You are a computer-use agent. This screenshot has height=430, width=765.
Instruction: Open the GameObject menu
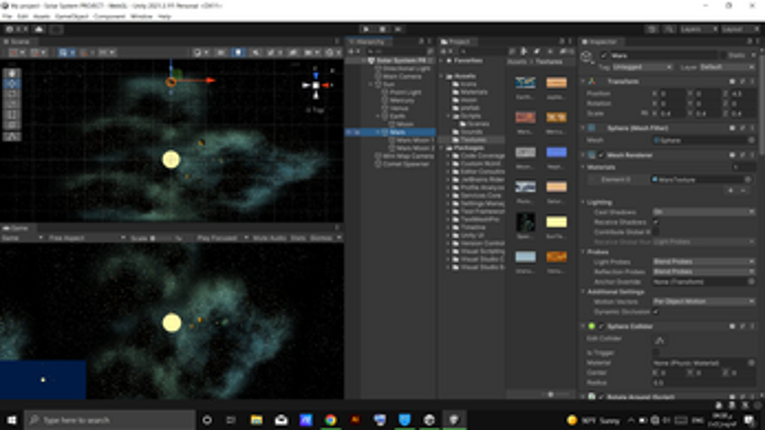coord(72,17)
